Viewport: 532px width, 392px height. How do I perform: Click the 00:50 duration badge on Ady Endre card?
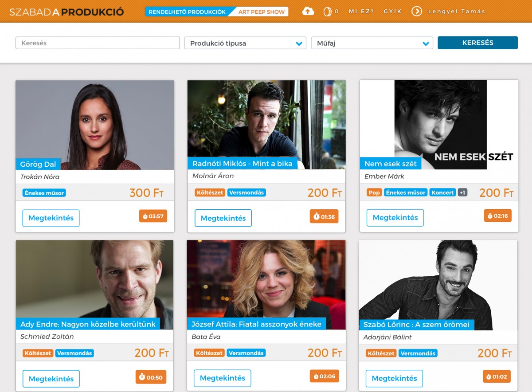coord(151,377)
